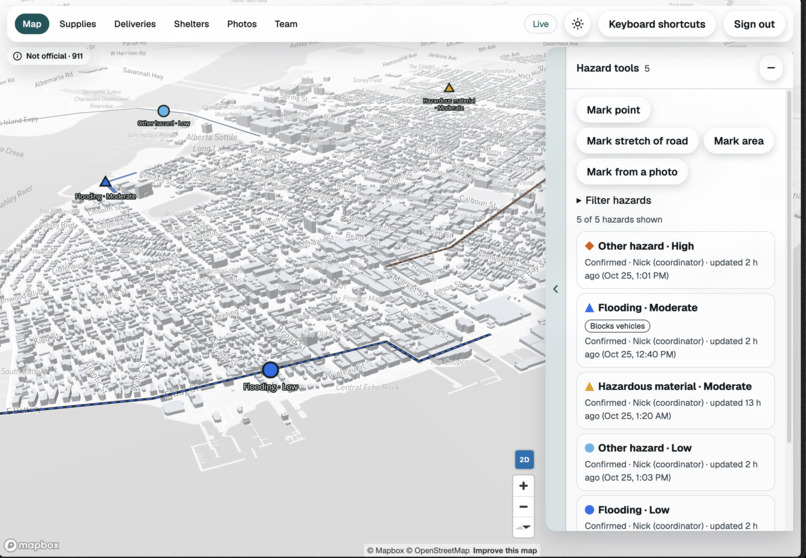
Task: Click the 5 of 5 hazards shown text
Action: coord(619,219)
